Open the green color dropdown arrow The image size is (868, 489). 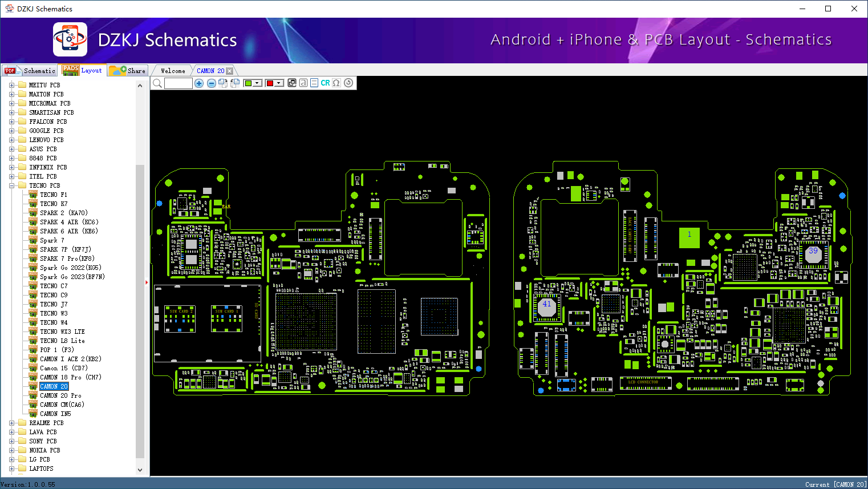coord(257,83)
